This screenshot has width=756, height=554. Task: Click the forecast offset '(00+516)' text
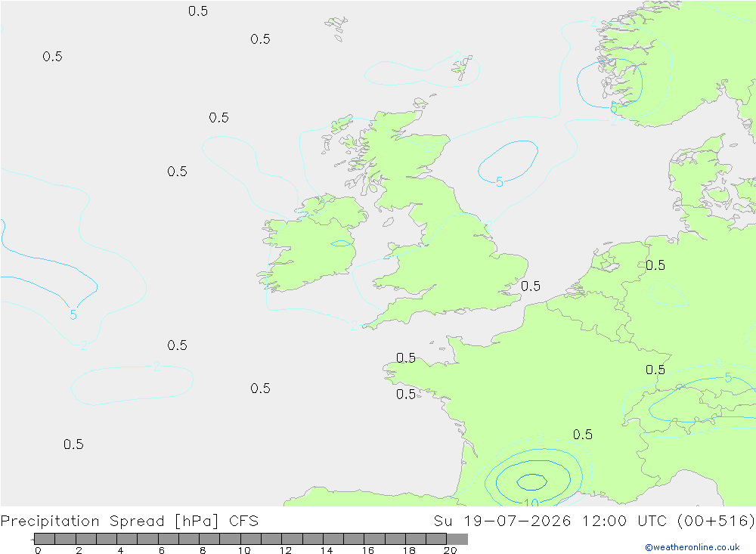[715, 522]
